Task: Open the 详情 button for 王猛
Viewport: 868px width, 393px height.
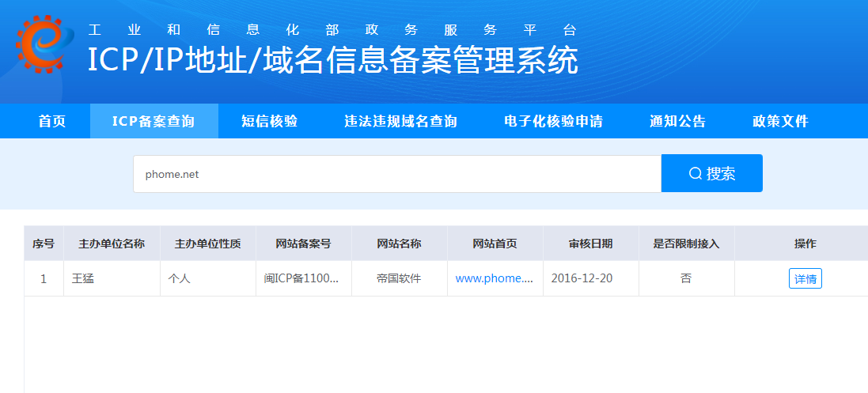Action: pyautogui.click(x=805, y=279)
